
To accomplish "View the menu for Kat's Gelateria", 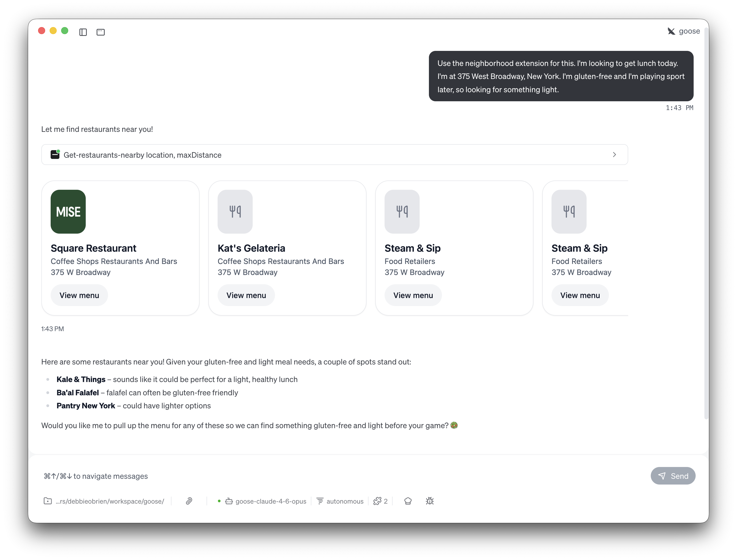I will [x=246, y=295].
